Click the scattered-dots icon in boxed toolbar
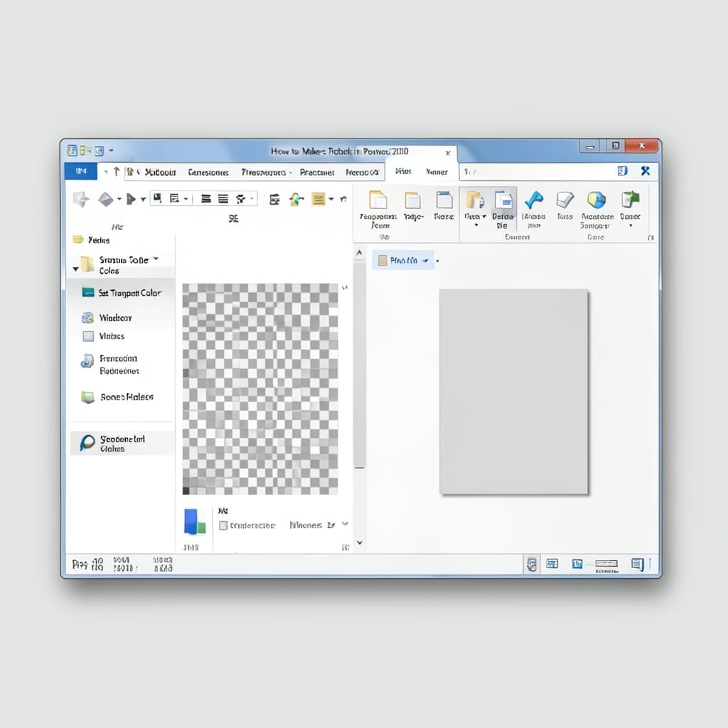The image size is (728, 728). click(240, 199)
